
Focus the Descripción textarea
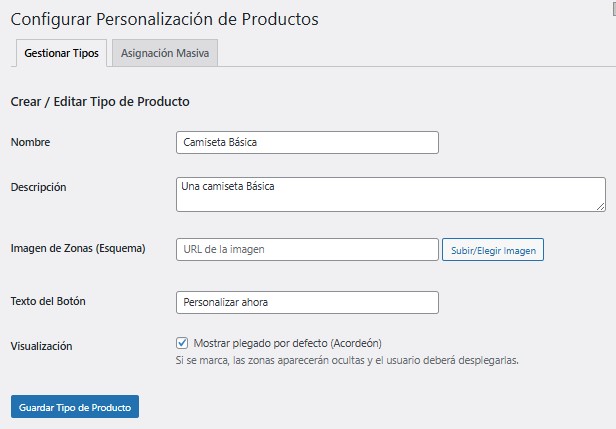coord(390,194)
